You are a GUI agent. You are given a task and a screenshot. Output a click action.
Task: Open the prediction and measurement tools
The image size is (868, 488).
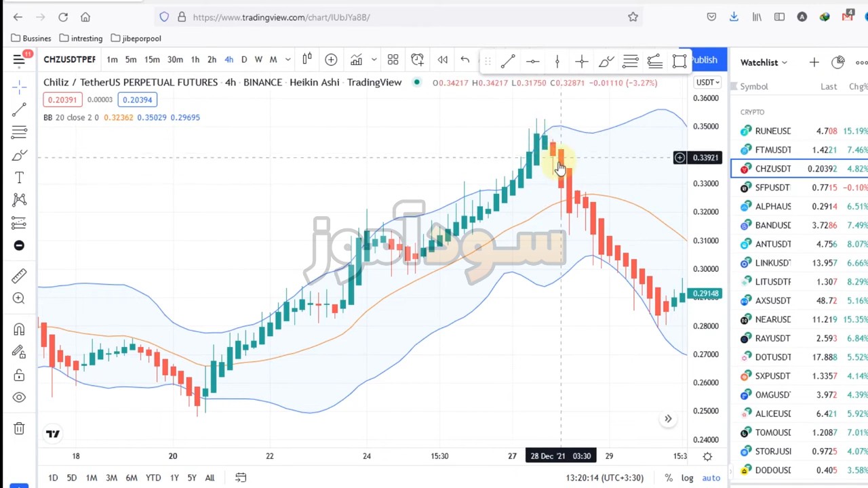pos(19,223)
